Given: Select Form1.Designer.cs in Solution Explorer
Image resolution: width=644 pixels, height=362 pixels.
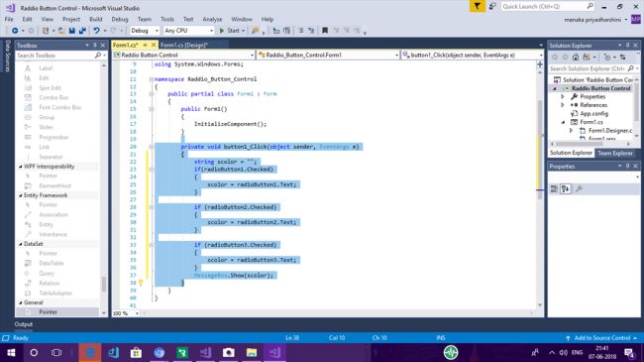Looking at the screenshot, I should point(609,130).
